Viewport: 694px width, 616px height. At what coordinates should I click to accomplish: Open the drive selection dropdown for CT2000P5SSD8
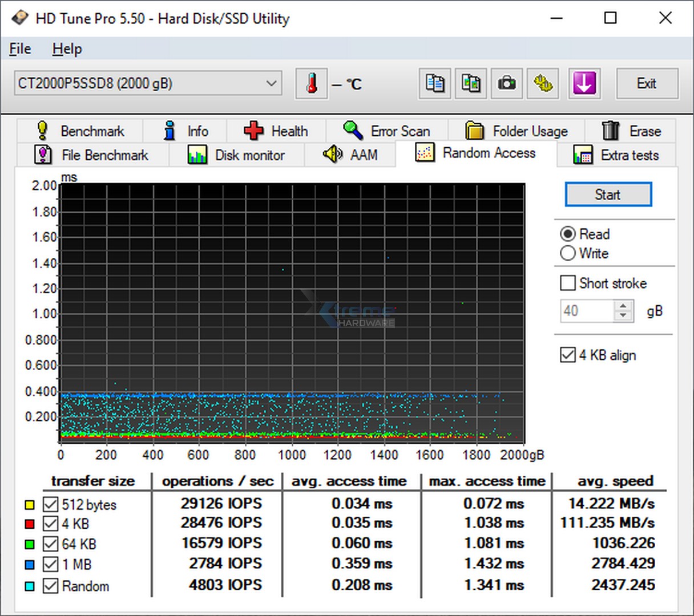(x=271, y=83)
